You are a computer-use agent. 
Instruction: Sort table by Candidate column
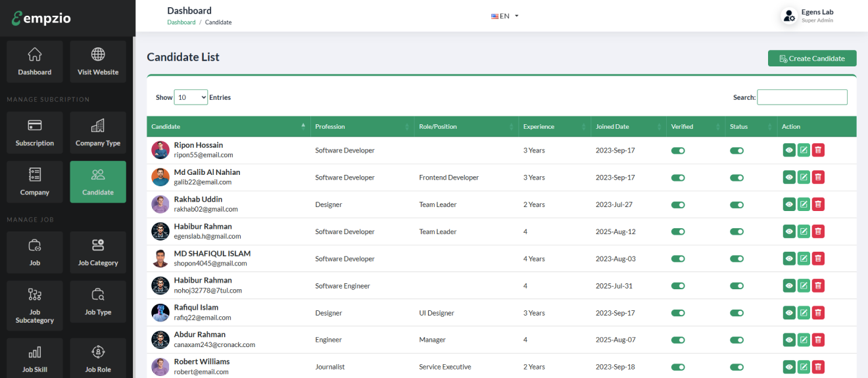(228, 126)
